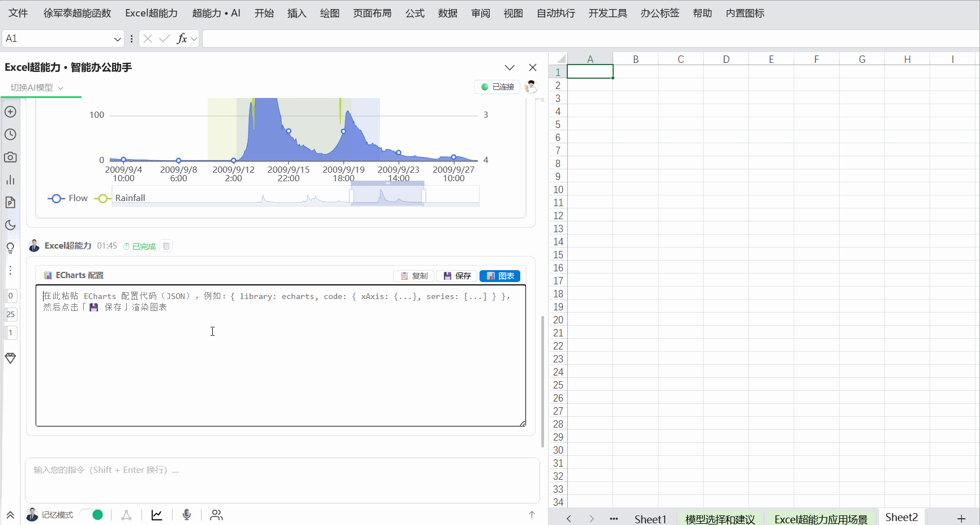
Task: Expand the name box dropdown arrow
Action: [117, 39]
